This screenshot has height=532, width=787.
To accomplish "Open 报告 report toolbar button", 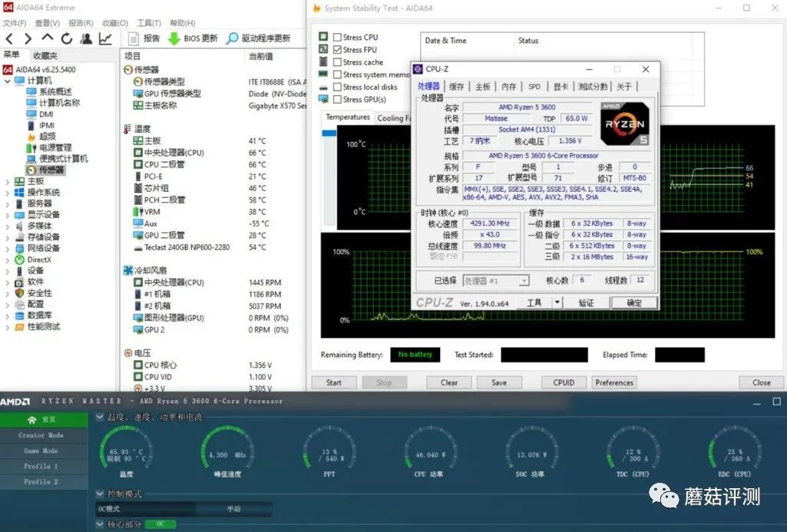I will click(144, 38).
